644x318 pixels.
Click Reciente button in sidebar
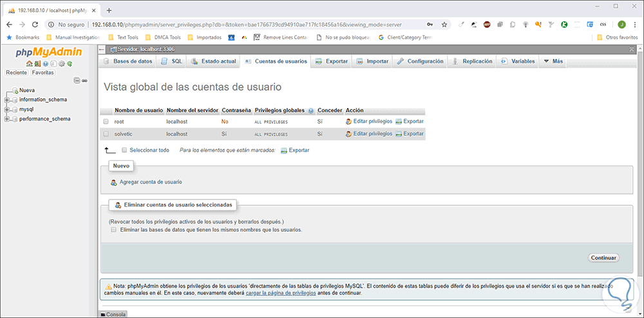pyautogui.click(x=17, y=73)
